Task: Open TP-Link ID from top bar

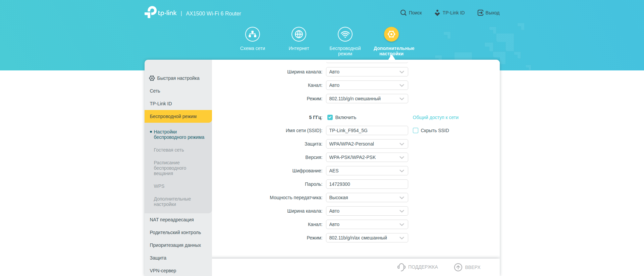Action: coord(450,13)
